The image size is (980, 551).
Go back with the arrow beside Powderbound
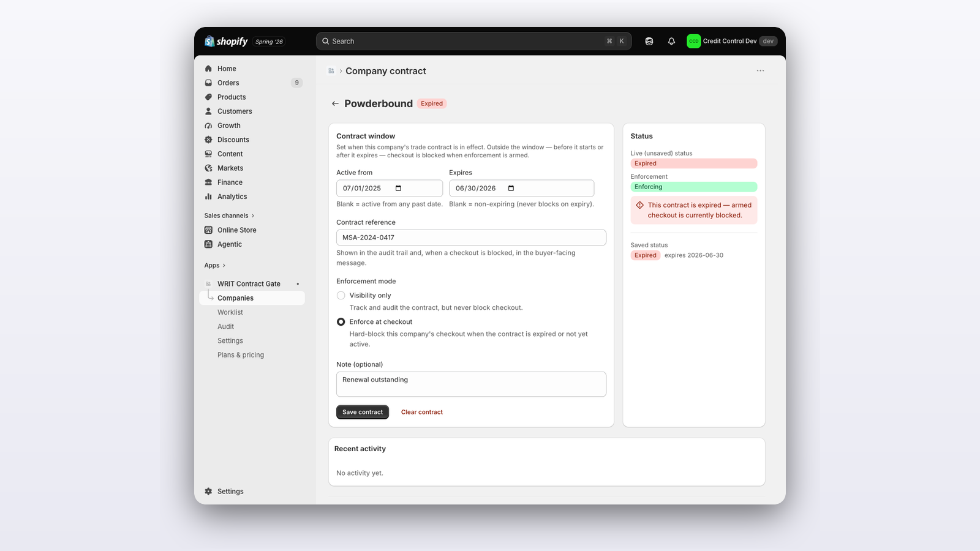[335, 103]
